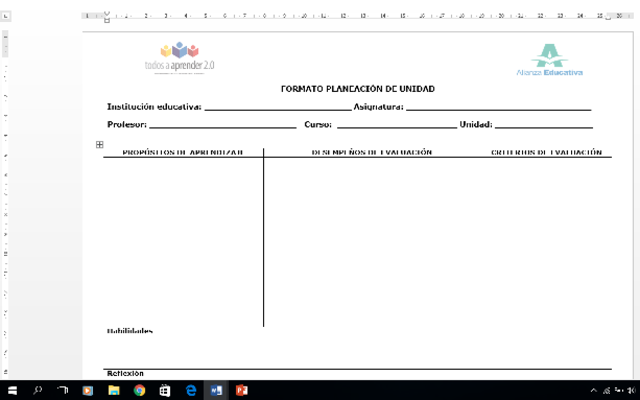Select the Alianza Educativa logo image
This screenshot has height=400, width=640.
pos(549,60)
